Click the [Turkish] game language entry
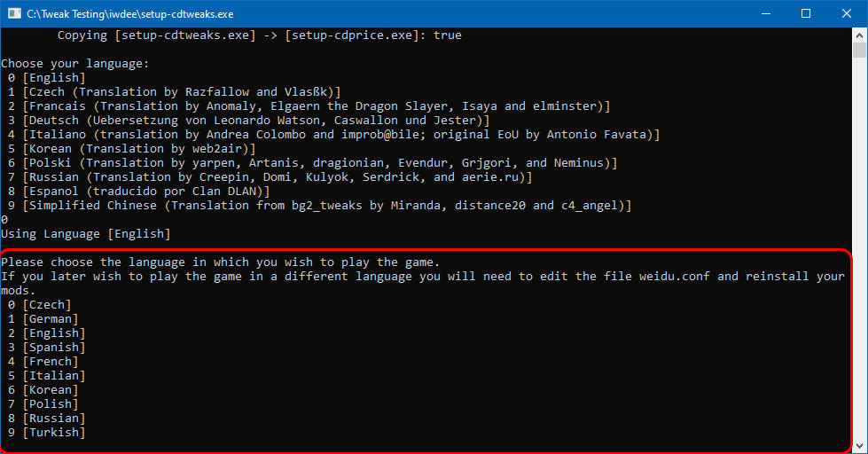 54,433
